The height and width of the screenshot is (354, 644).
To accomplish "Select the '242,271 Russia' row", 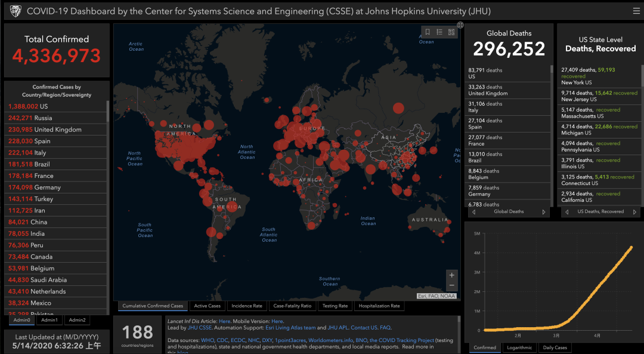I will tap(55, 118).
